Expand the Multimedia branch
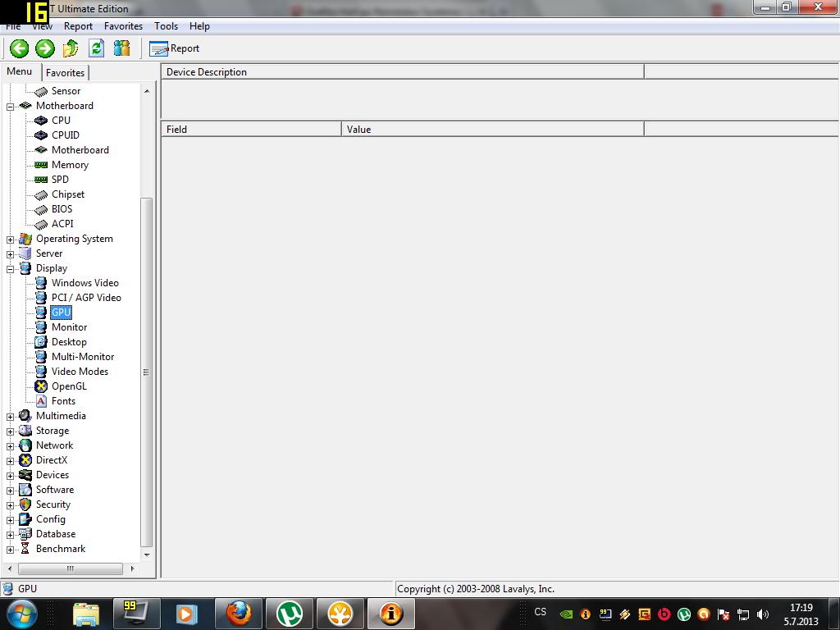Screen dimensions: 840x630 pos(10,417)
